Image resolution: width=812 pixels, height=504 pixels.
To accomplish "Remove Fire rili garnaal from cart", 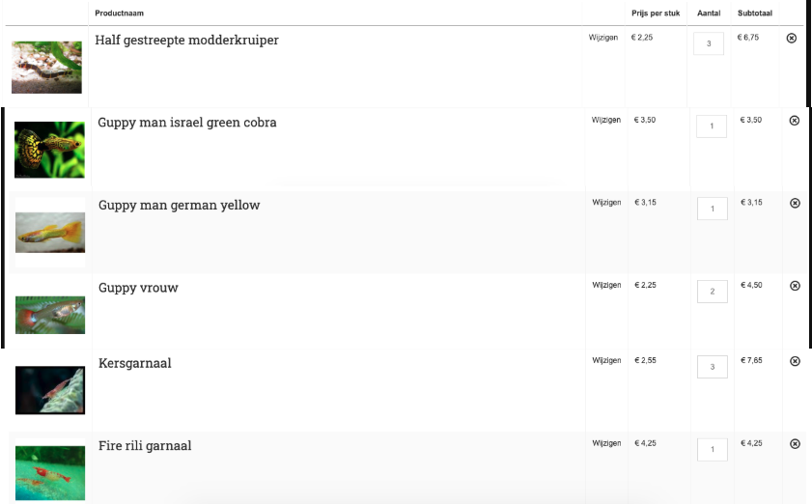I will pos(795,444).
